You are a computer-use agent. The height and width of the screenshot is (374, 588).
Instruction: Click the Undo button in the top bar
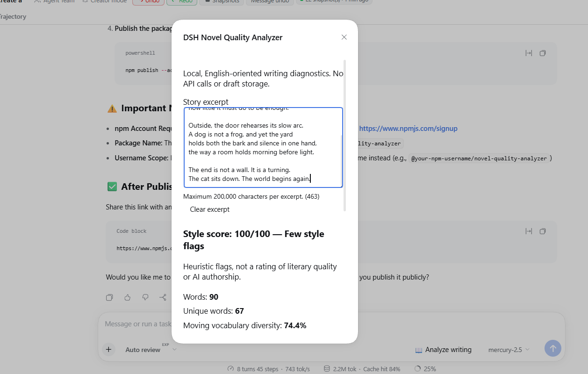click(148, 2)
